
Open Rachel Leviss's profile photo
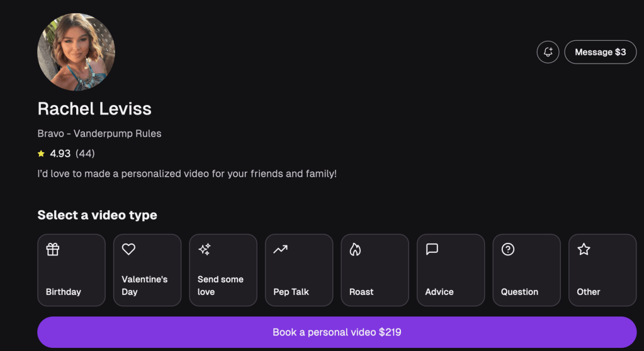tap(76, 52)
